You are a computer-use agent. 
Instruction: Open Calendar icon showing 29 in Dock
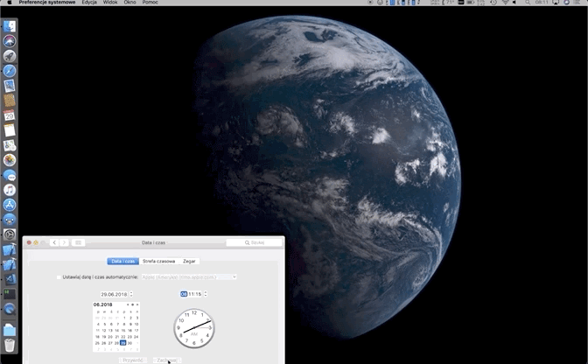[10, 115]
